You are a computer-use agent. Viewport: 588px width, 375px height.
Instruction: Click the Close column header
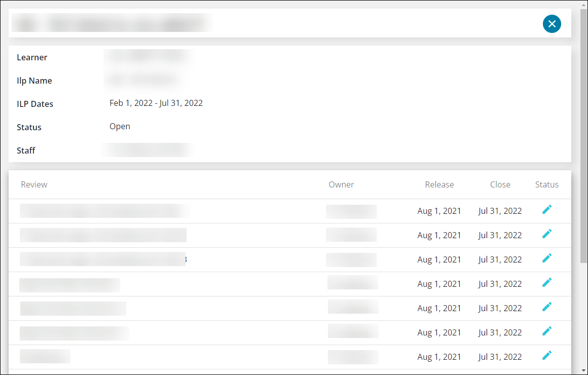(x=500, y=184)
